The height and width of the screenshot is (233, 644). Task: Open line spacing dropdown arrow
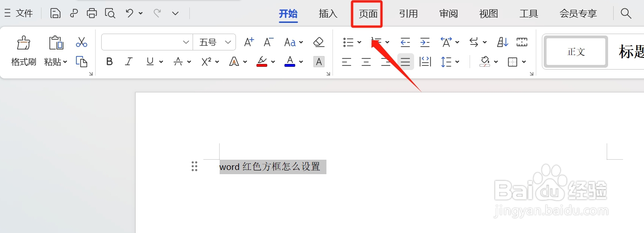pyautogui.click(x=457, y=62)
